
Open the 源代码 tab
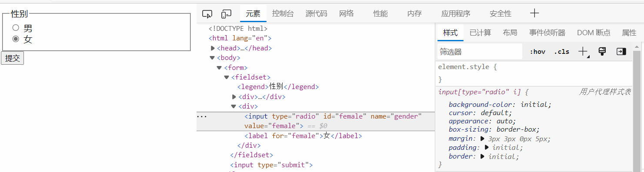click(316, 13)
